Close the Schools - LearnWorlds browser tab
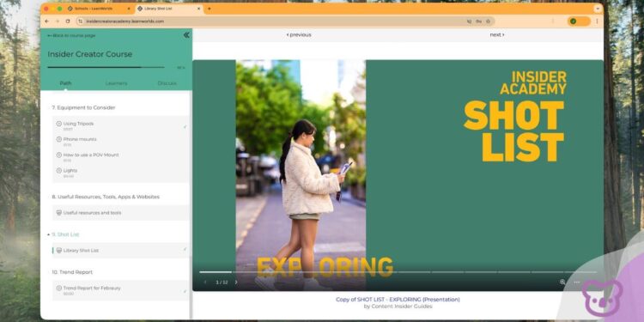The height and width of the screenshot is (322, 644). (x=129, y=9)
